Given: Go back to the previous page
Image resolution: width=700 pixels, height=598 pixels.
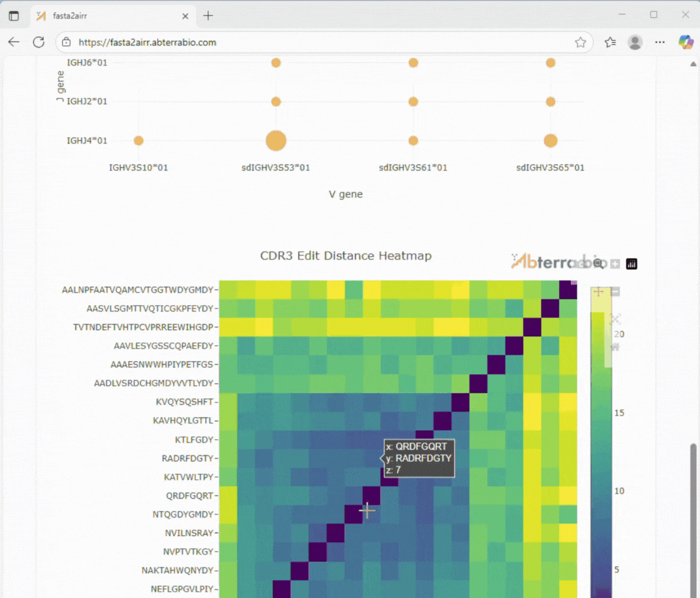Looking at the screenshot, I should coord(14,42).
